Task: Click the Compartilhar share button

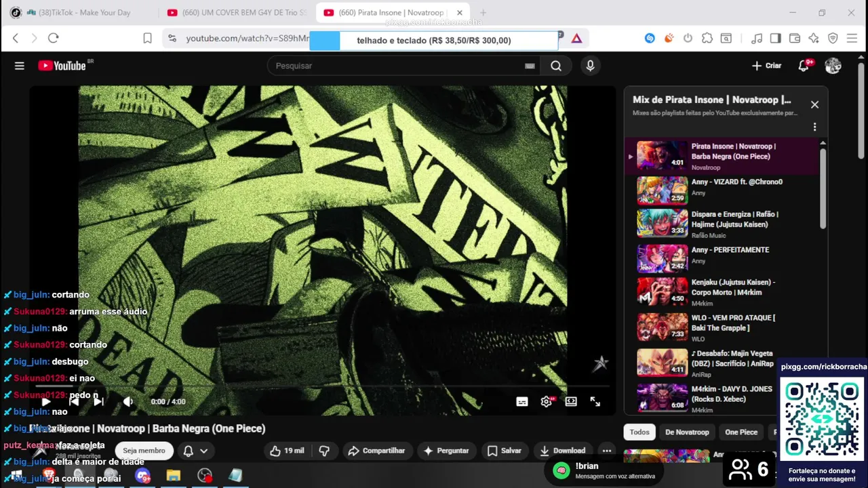Action: (376, 451)
